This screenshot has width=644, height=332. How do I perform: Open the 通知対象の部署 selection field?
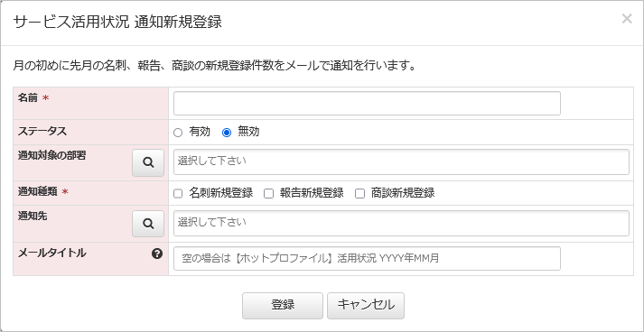401,161
